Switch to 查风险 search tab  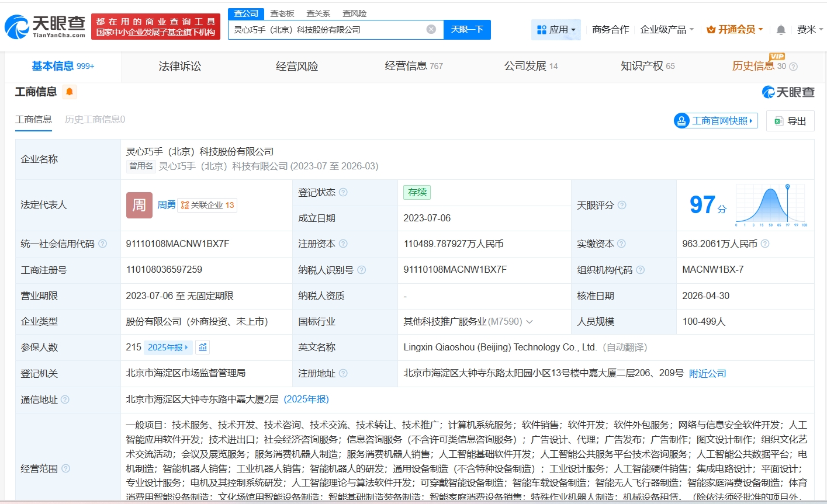[354, 13]
